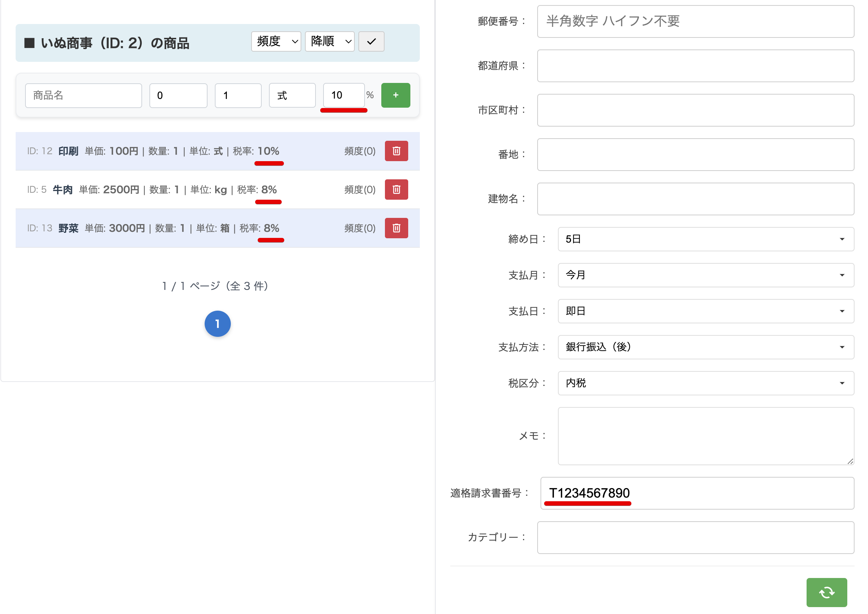Delete the 牛肉 product row
Screen dimensions: 868x614
coord(396,190)
